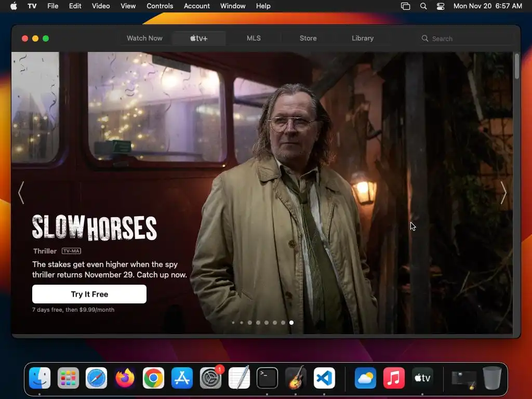The image size is (532, 399).
Task: Open the Edit menu
Action: tap(75, 6)
